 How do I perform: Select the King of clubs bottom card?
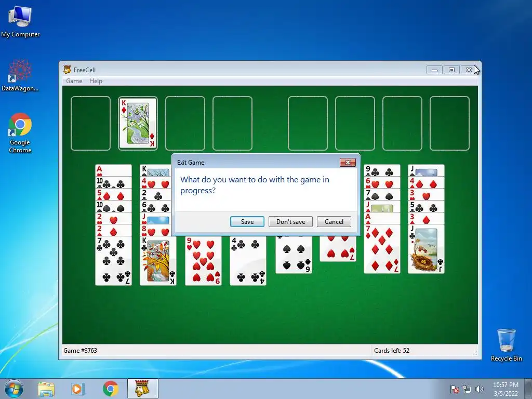158,261
